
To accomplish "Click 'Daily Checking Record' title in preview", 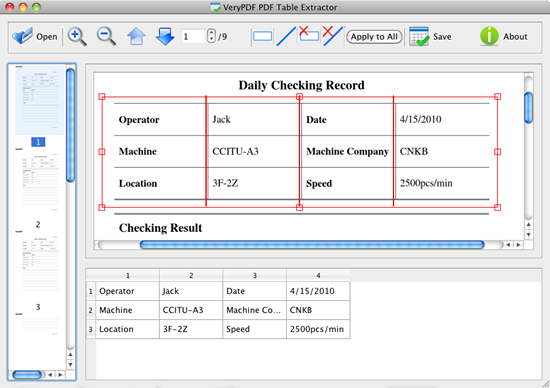I will (x=301, y=85).
